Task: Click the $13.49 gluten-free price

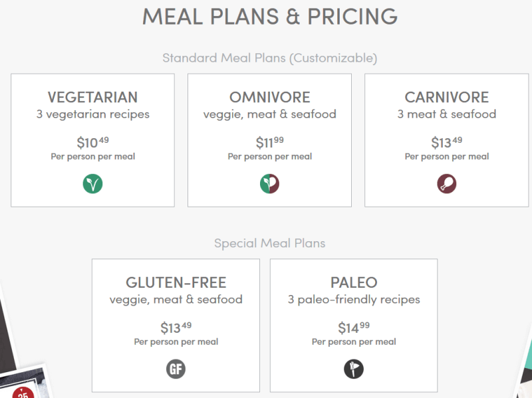Action: click(x=176, y=328)
